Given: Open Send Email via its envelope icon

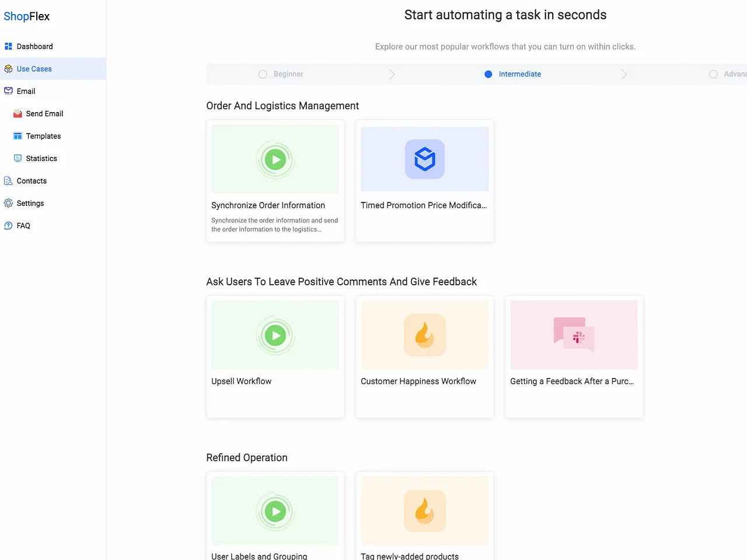Looking at the screenshot, I should click(x=17, y=113).
